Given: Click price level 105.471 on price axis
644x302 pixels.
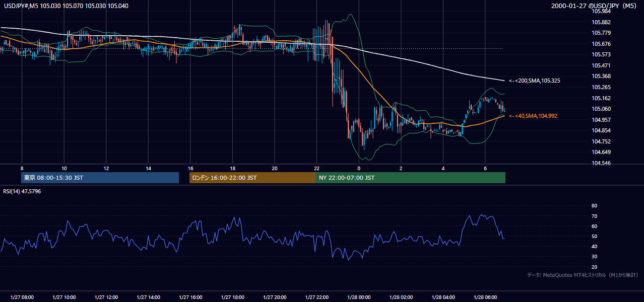Looking at the screenshot, I should click(601, 65).
